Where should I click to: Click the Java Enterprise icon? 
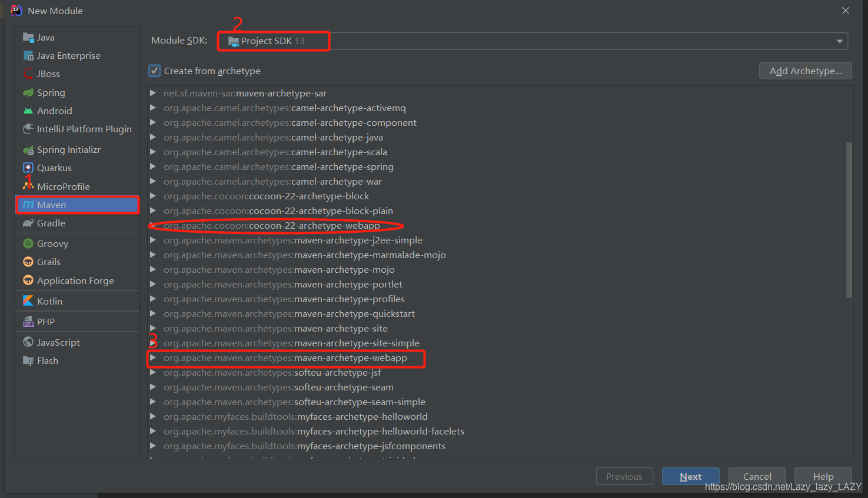coord(28,56)
